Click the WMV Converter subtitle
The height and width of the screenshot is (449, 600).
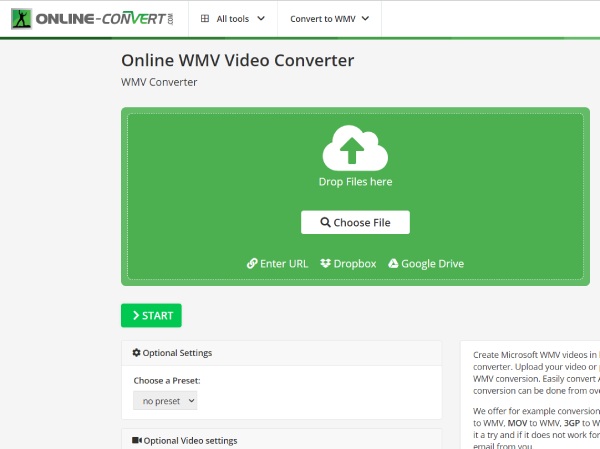159,82
